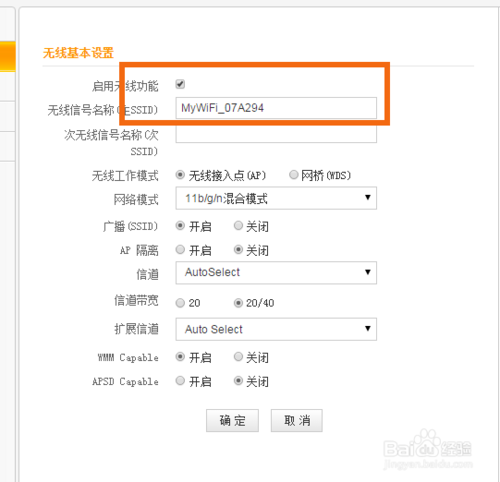Disable AP 隔离 with 关闭
Viewport: 500px width, 482px height.
pyautogui.click(x=238, y=249)
